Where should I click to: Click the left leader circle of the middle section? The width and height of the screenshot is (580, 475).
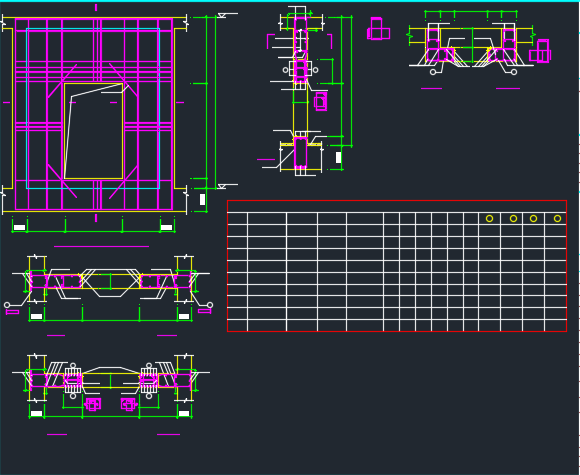pyautogui.click(x=7, y=305)
